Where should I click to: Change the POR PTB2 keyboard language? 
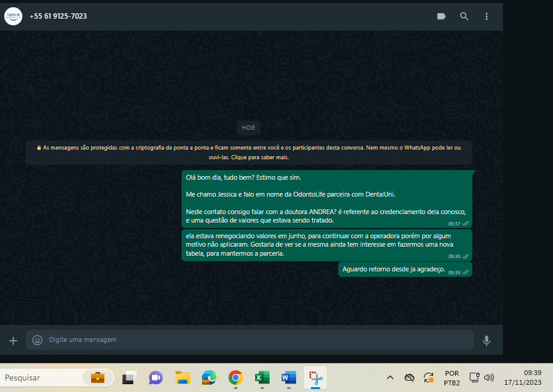coord(452,378)
